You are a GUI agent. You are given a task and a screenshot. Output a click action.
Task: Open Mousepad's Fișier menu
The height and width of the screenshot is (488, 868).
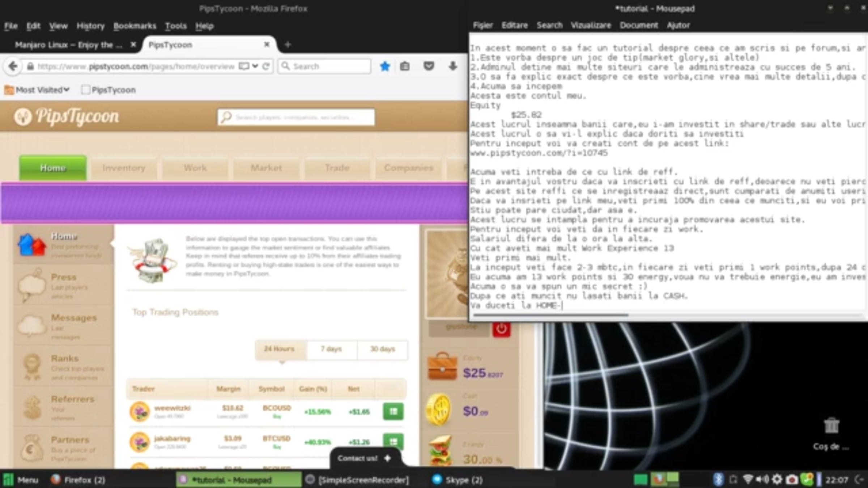click(483, 25)
